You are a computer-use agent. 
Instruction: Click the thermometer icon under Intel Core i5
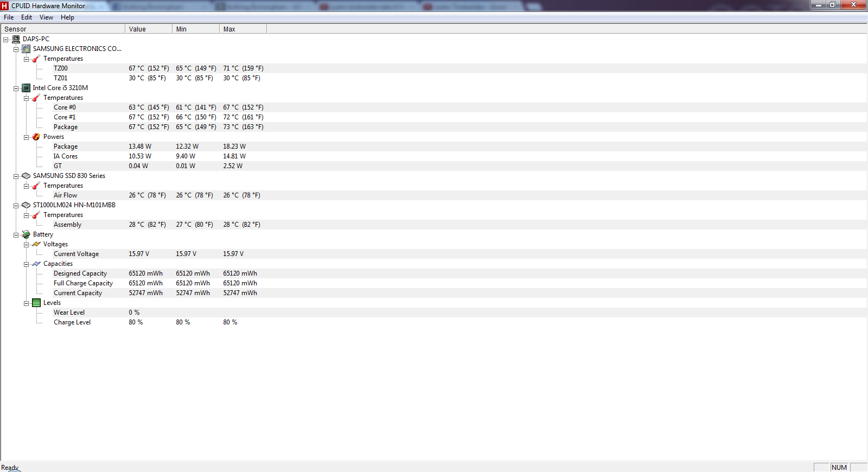click(36, 98)
